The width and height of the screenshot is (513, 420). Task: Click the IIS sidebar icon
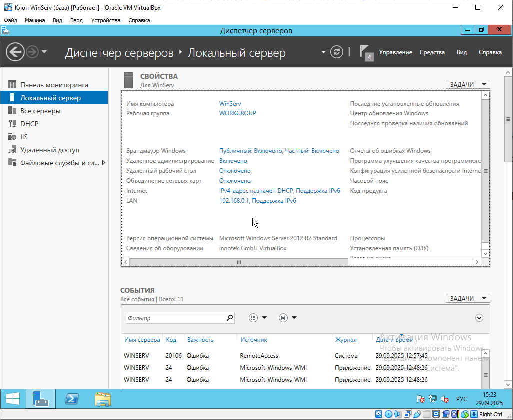coord(12,137)
